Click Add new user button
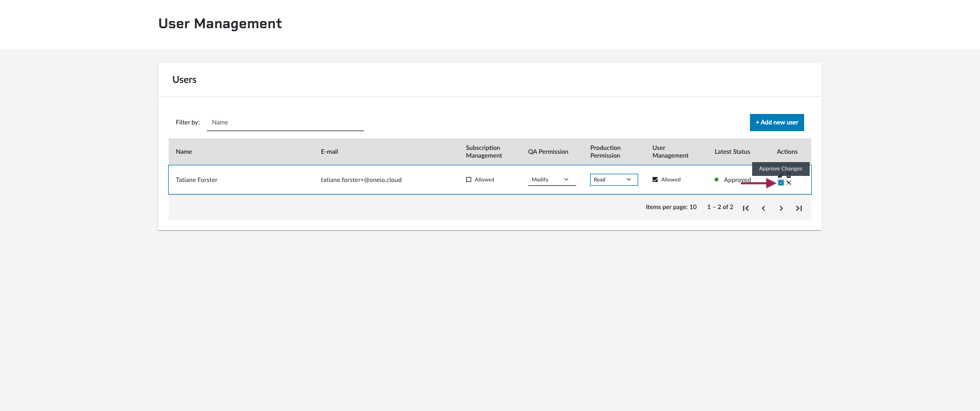 [x=777, y=122]
